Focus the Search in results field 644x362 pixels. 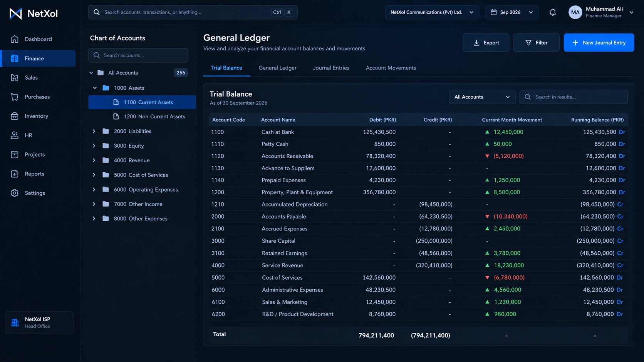point(574,97)
